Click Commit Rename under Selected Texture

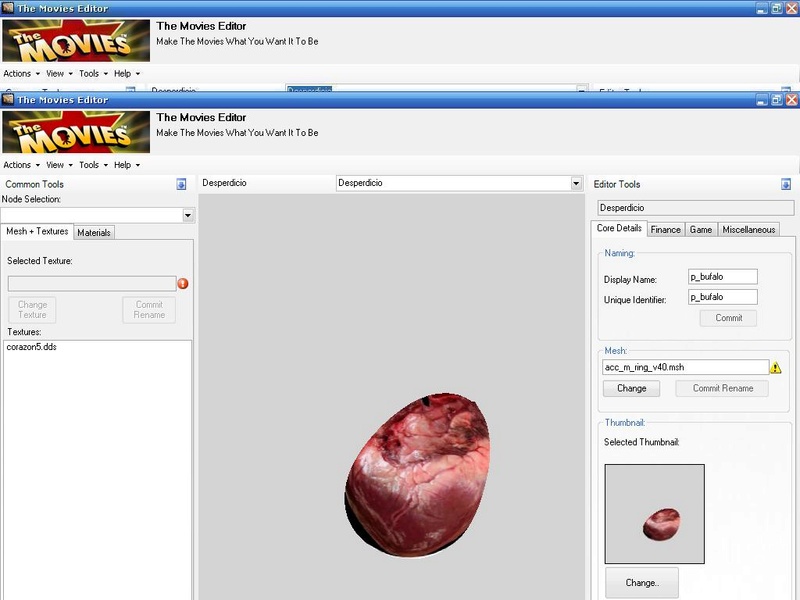[149, 310]
